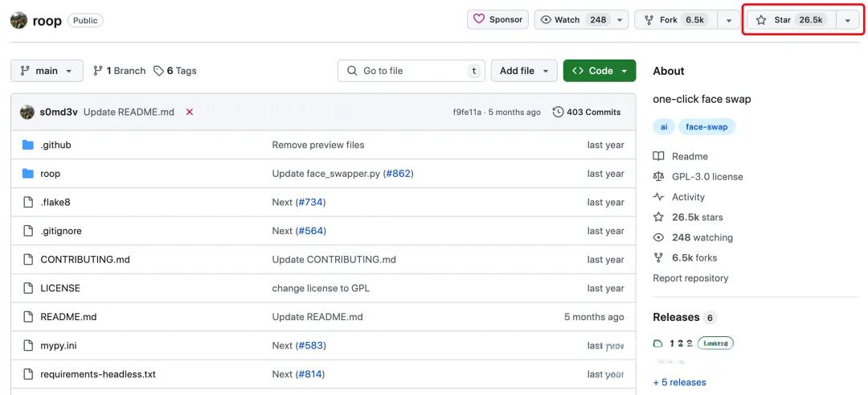Open the latest commit message Update README.md
Screen dimensions: 868x395
pos(129,112)
